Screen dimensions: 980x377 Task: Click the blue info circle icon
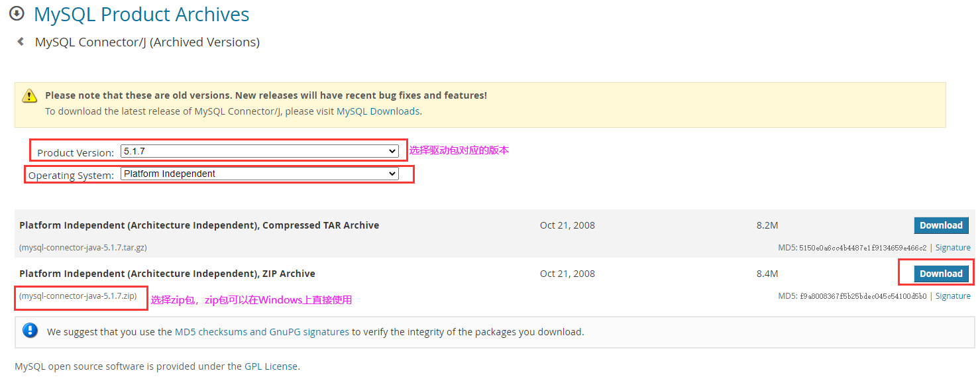tap(30, 331)
